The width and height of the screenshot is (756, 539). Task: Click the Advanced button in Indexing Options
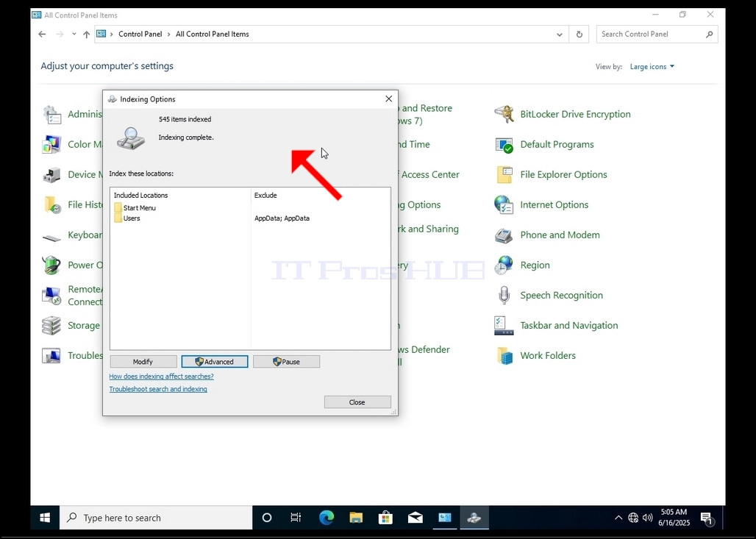tap(215, 362)
